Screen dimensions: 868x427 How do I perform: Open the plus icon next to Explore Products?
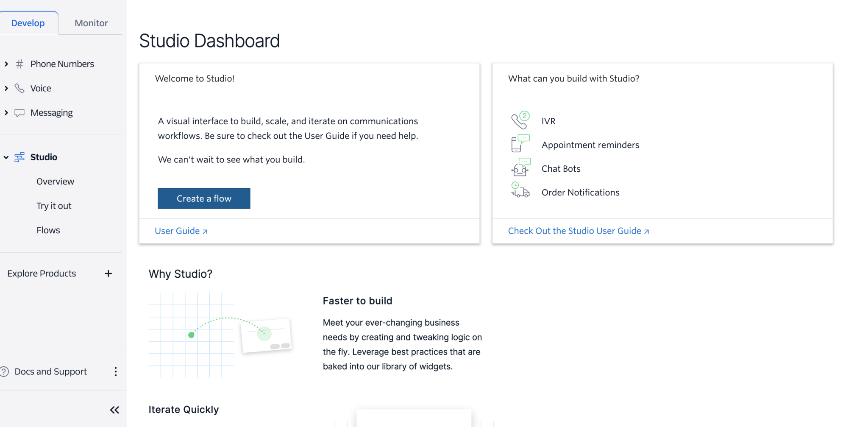click(x=108, y=274)
